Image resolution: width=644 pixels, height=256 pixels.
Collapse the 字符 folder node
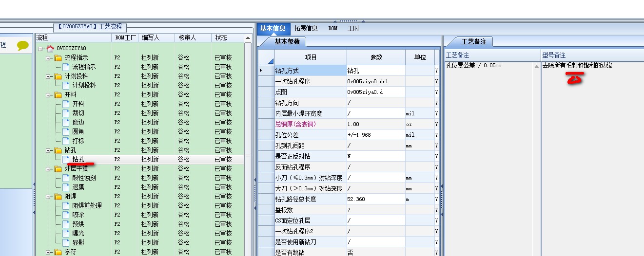pyautogui.click(x=49, y=252)
